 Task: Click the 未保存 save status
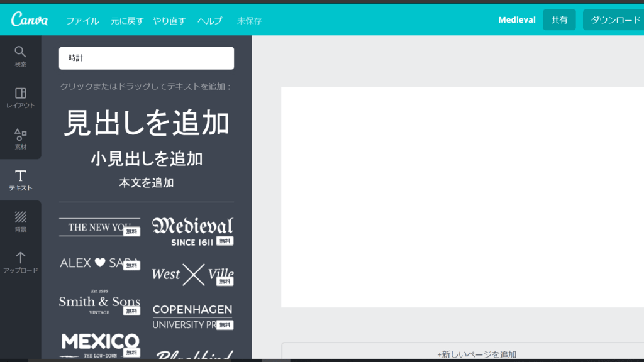[249, 21]
